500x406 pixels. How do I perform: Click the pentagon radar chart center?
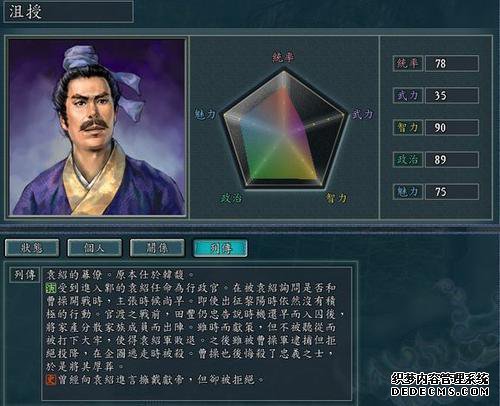tap(284, 133)
